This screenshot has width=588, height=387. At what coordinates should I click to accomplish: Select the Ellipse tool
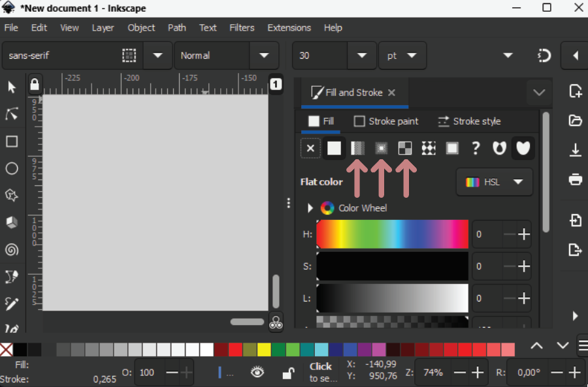point(12,168)
